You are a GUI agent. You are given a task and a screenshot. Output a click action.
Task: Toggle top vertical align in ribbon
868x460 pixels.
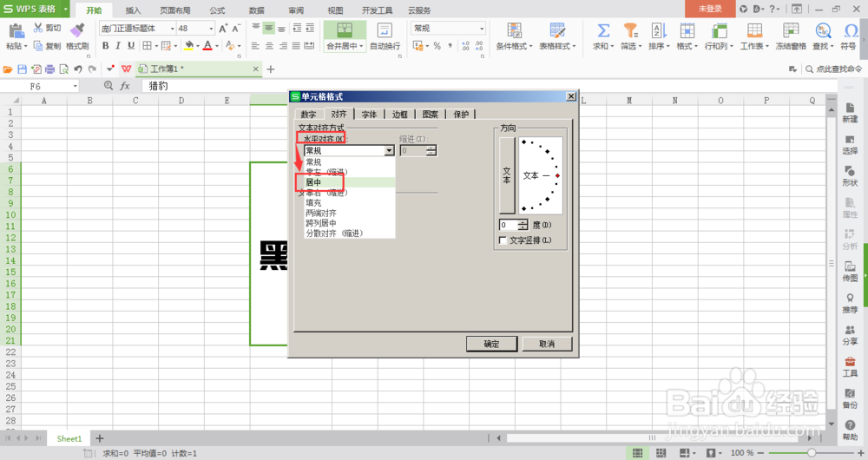255,28
